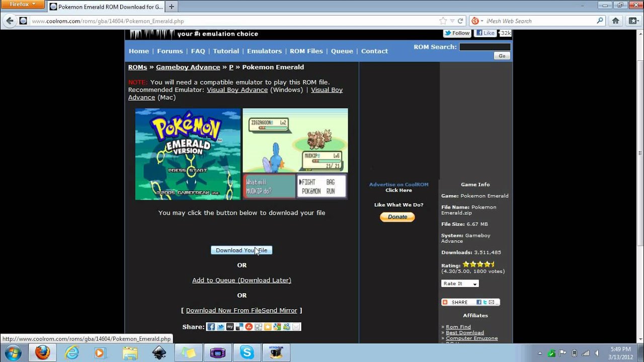Select the Pokemon Emerald ROM Download tab
644x362 pixels.
[x=106, y=7]
